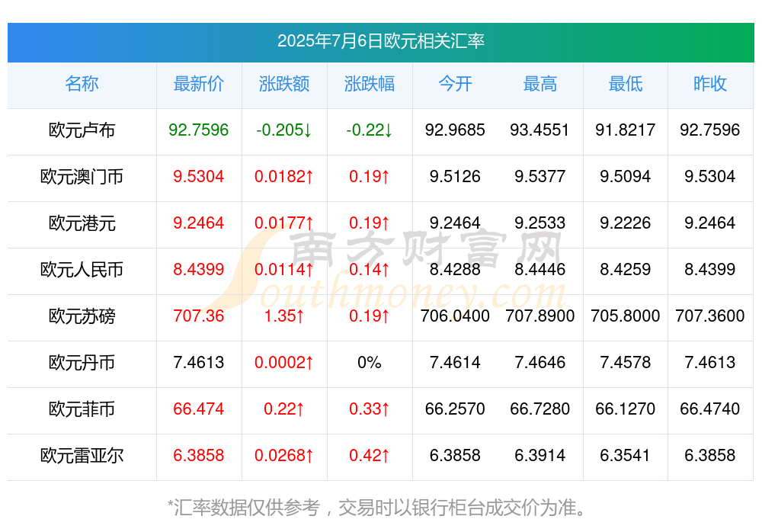Image resolution: width=762 pixels, height=532 pixels.
Task: Click the "昨收" column header
Action: tap(710, 84)
